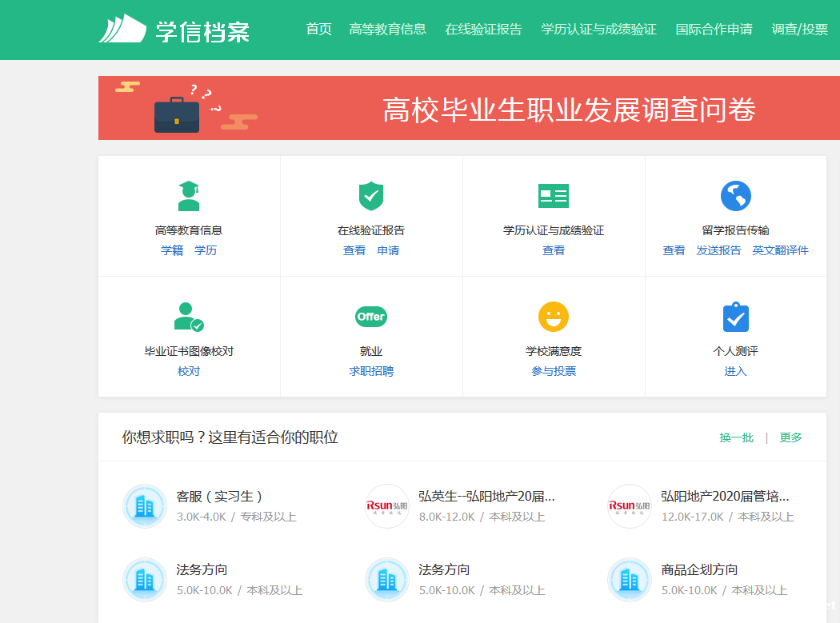
Task: Open the 商品企划方向 job title
Action: [699, 570]
